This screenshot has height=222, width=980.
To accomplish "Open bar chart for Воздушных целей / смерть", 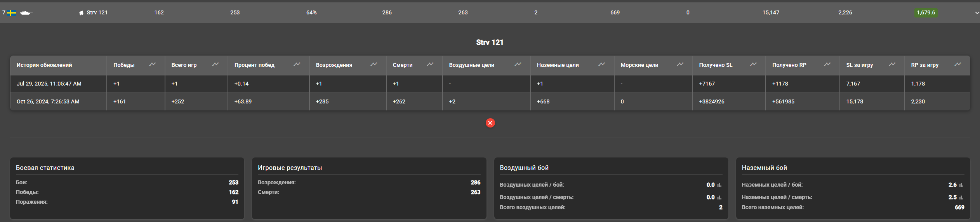I will 719,198.
